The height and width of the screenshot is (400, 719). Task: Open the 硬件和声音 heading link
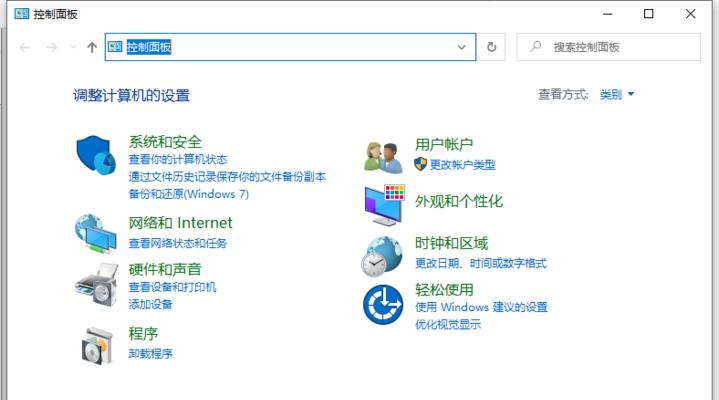(x=165, y=269)
